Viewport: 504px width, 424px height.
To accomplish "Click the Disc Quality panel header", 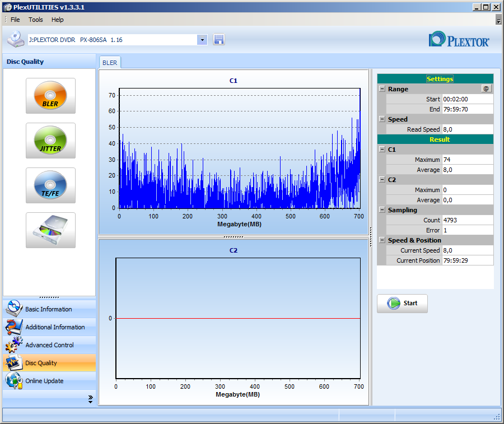I will 49,62.
